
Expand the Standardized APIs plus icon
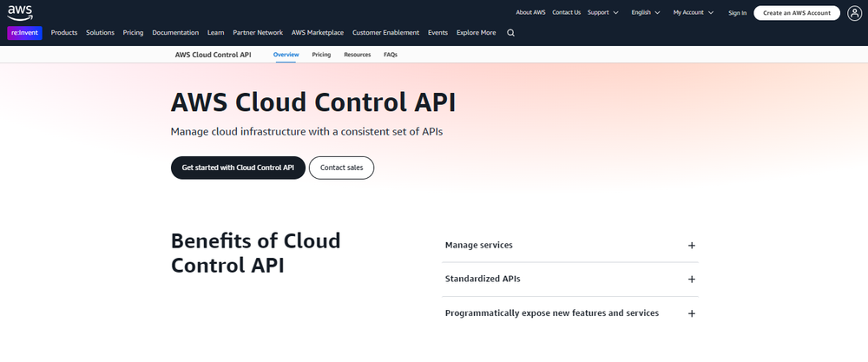click(692, 279)
